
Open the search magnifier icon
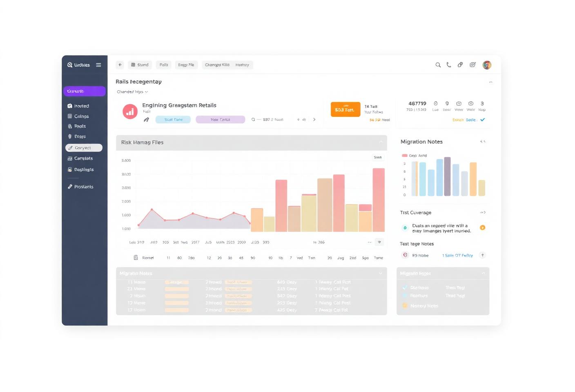[x=438, y=65]
